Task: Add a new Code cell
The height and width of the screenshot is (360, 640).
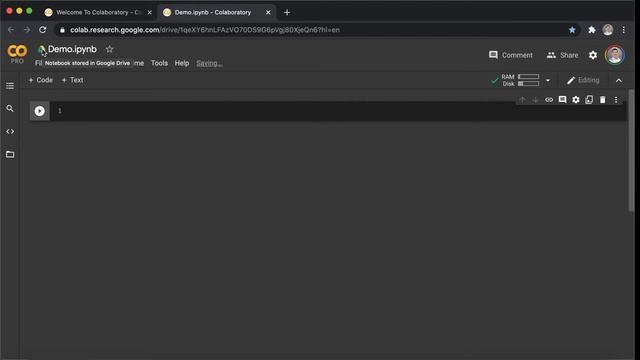Action: pos(40,80)
